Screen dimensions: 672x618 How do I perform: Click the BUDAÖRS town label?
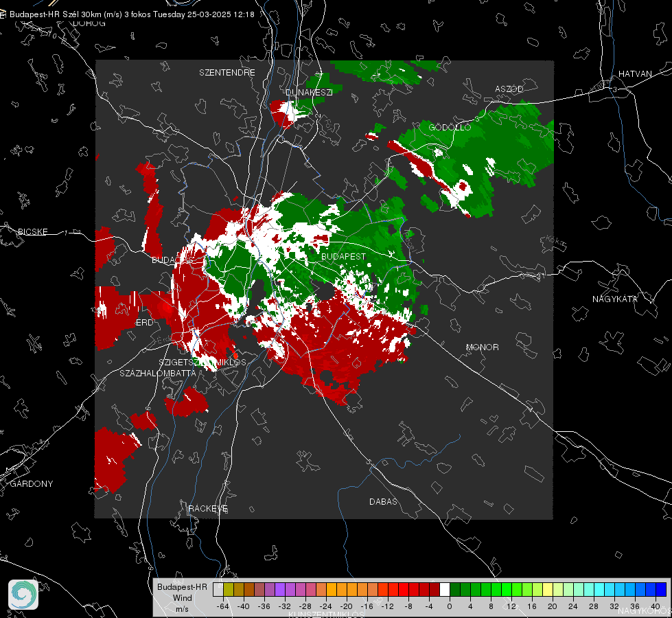(173, 260)
